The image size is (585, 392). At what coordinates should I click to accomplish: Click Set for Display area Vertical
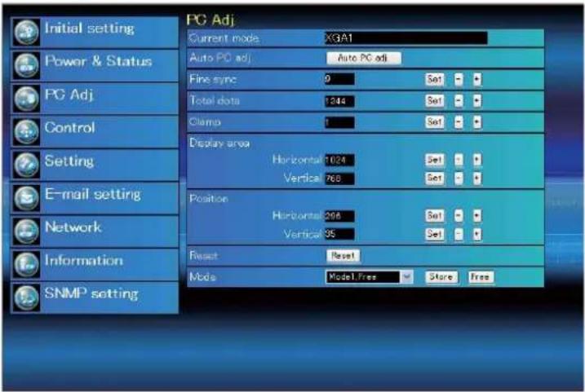click(435, 178)
